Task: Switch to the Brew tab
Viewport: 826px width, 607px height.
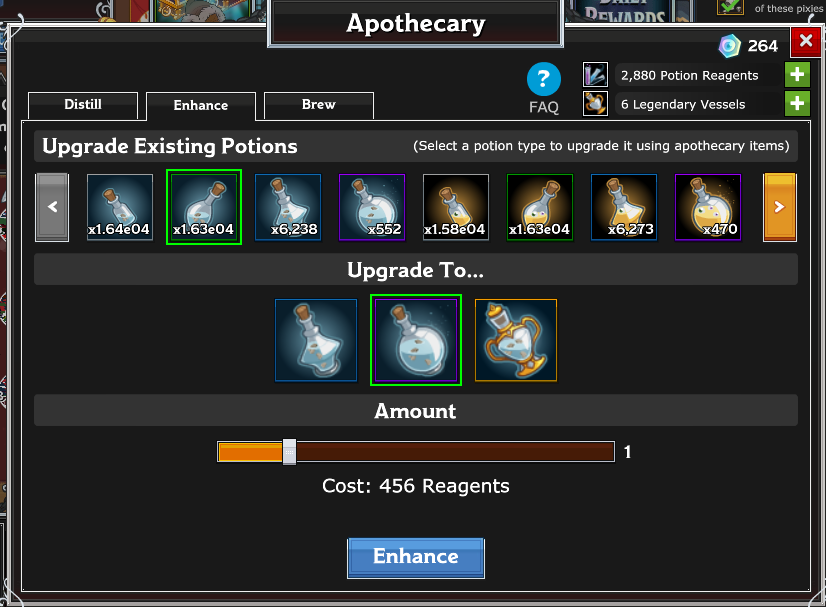Action: click(x=319, y=105)
